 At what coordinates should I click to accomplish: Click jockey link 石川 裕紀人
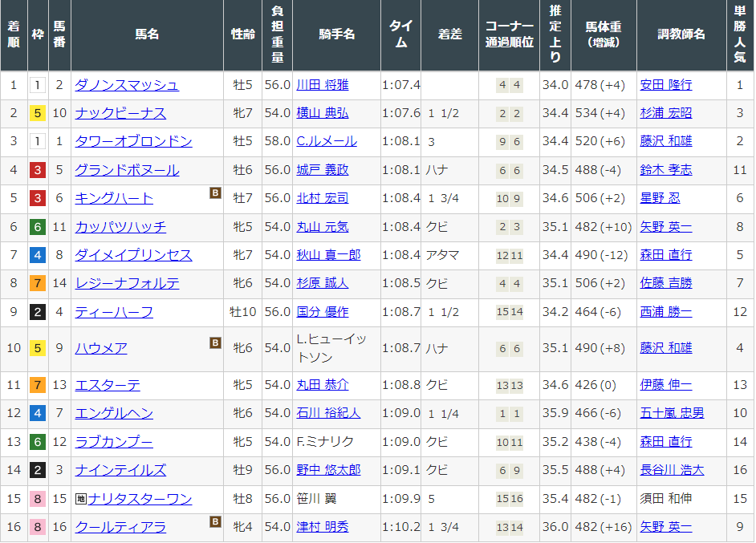(328, 413)
